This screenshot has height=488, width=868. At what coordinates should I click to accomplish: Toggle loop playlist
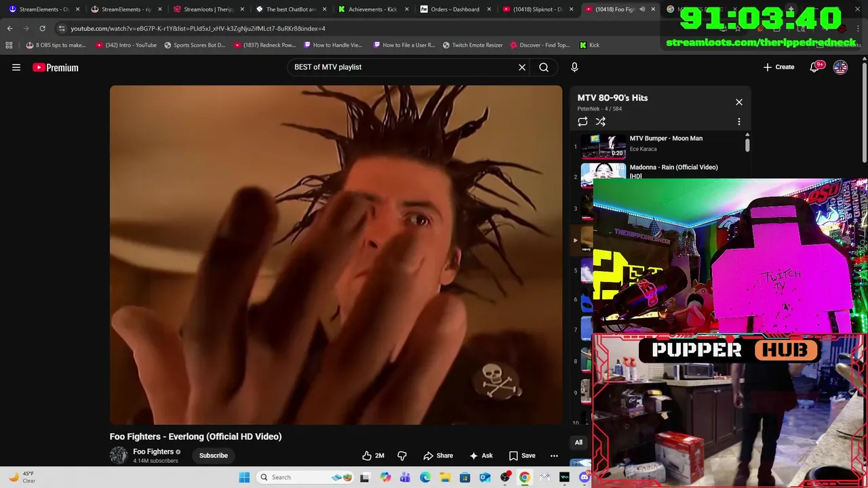click(583, 122)
